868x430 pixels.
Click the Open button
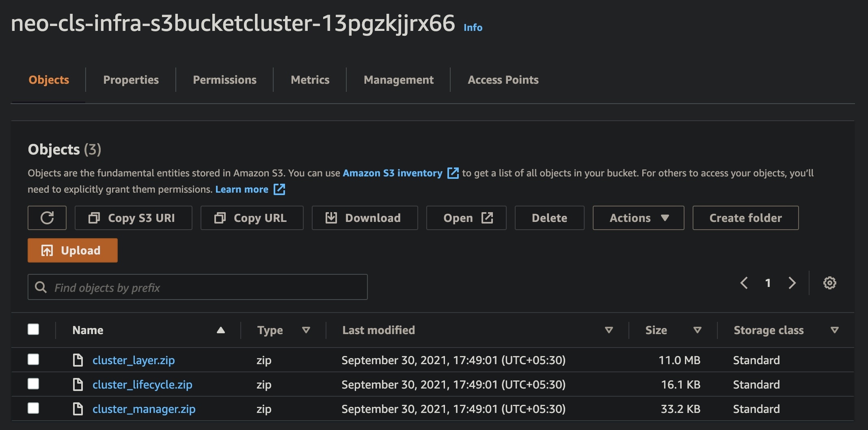466,218
